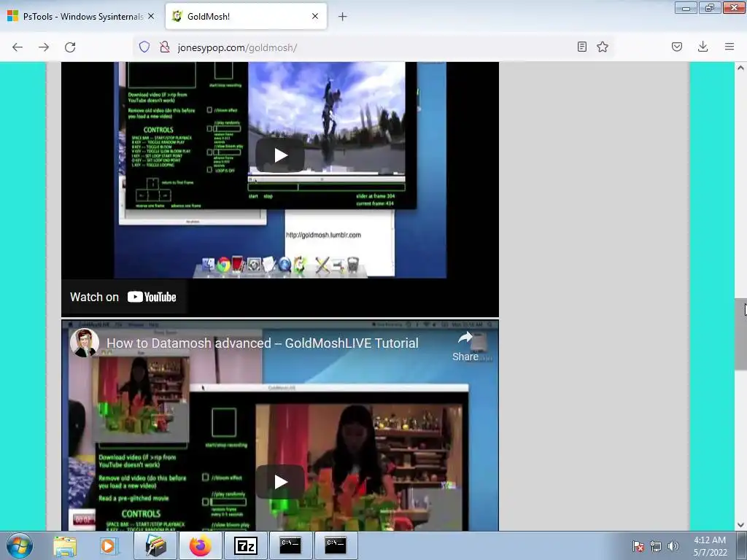
Task: Close the GoldMosh! tab
Action: click(x=315, y=16)
